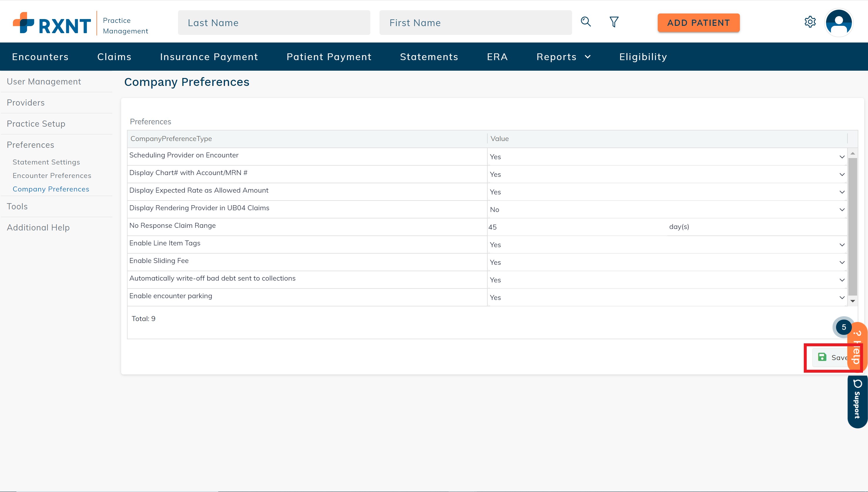This screenshot has width=868, height=492.
Task: Open the Encounters menu
Action: point(40,57)
